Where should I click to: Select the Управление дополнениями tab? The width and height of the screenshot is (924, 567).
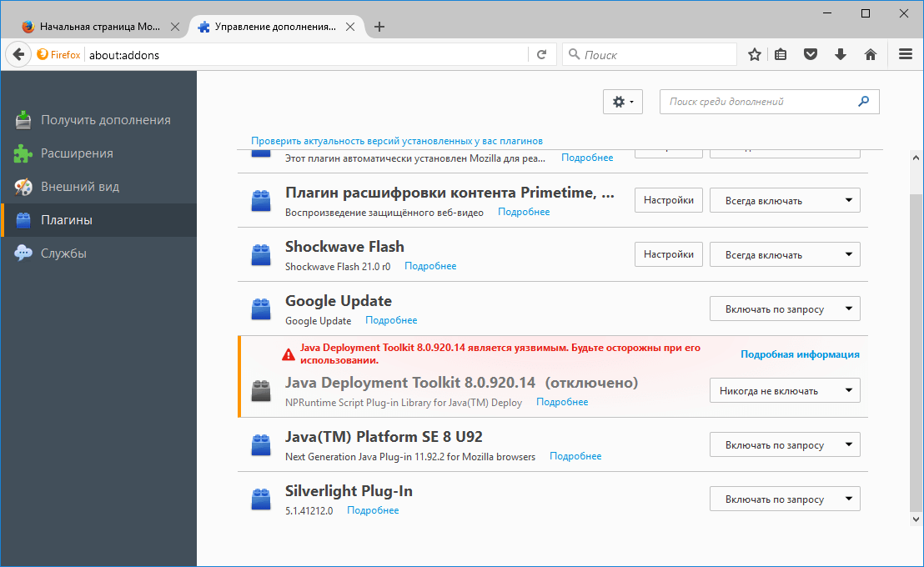pyautogui.click(x=275, y=26)
